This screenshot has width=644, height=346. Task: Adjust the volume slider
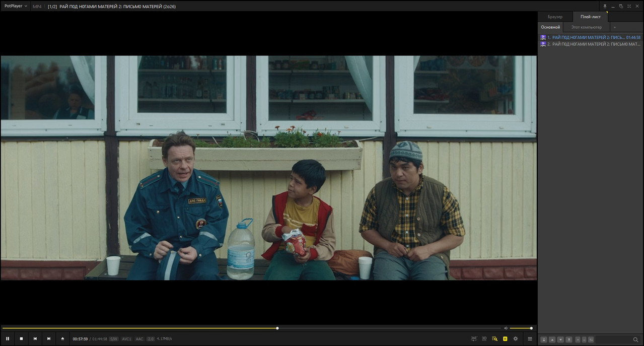tap(521, 328)
